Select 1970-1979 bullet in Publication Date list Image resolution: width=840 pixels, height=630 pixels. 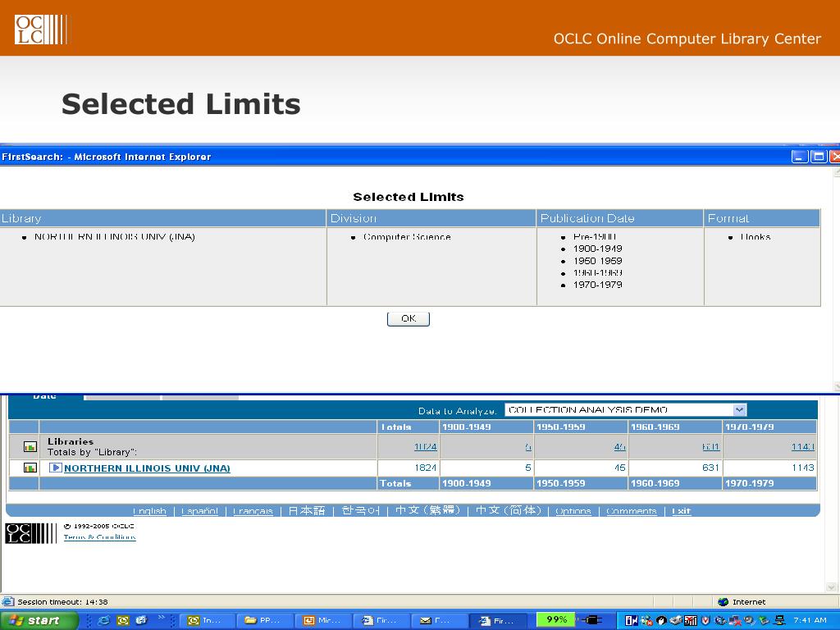coord(597,285)
